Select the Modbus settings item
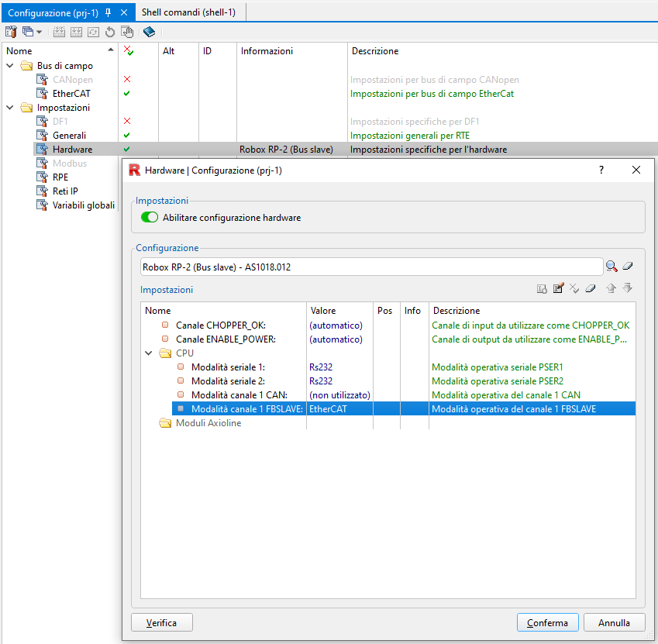Screen dimensions: 658x644 coord(70,164)
